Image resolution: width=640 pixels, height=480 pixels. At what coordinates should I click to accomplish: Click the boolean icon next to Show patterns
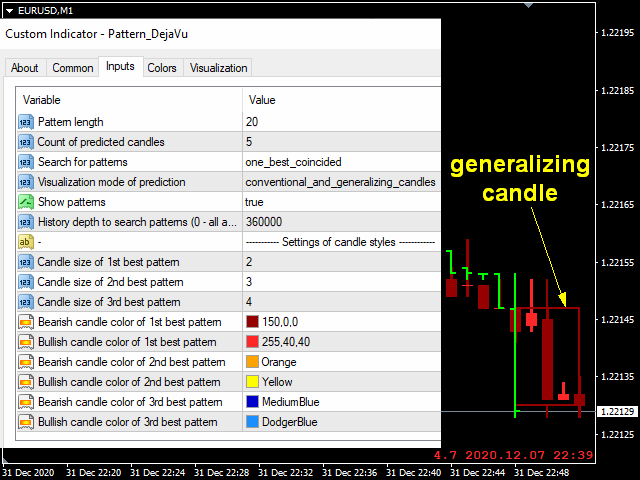point(26,202)
